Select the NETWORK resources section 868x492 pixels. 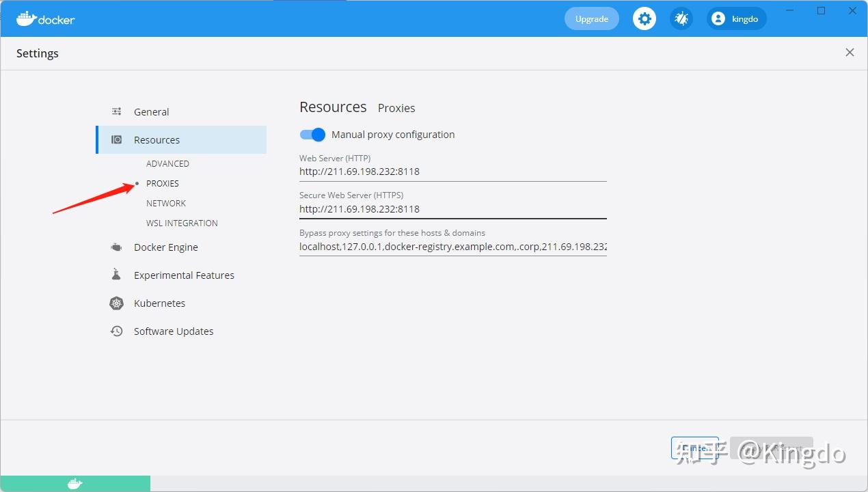(165, 203)
